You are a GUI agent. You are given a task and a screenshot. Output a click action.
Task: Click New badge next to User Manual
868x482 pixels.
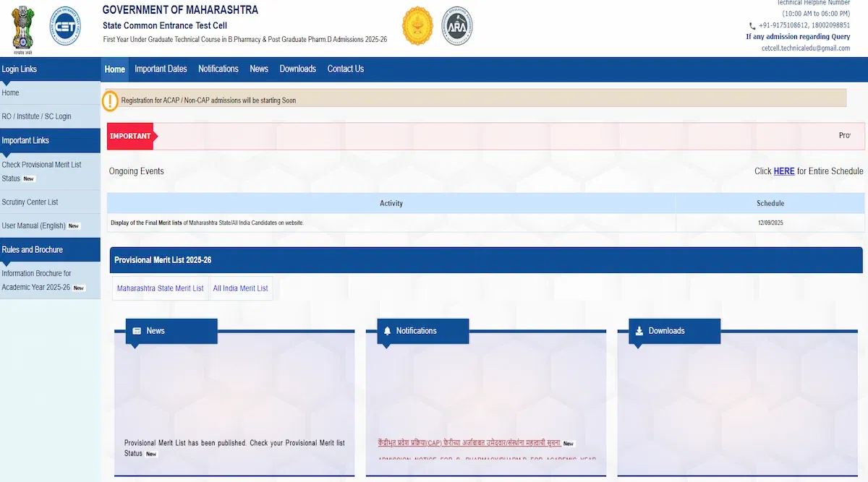click(74, 226)
